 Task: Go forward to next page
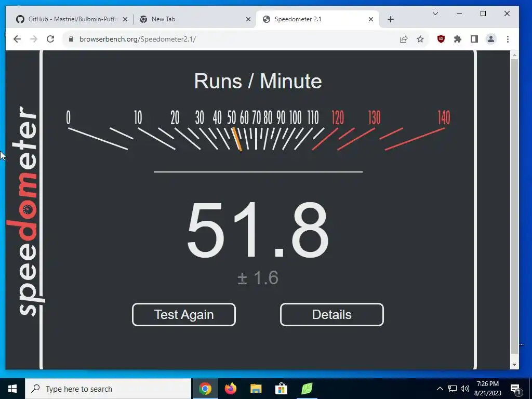point(34,39)
